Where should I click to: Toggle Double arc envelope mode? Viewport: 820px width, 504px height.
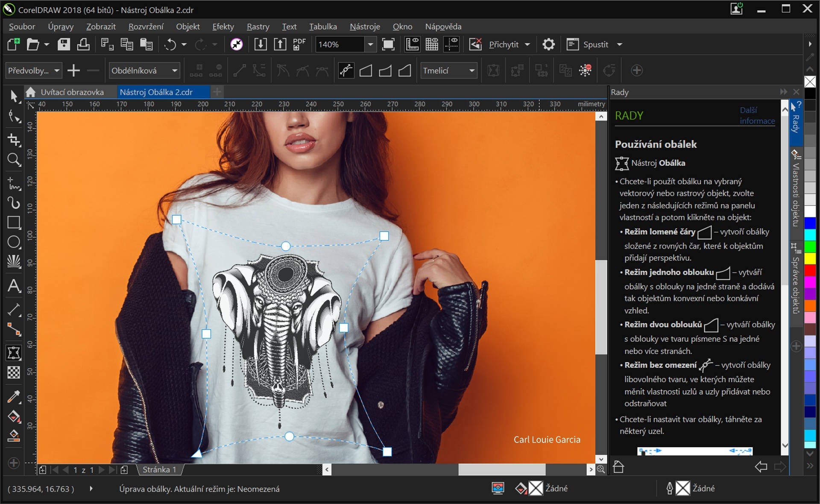(x=404, y=70)
